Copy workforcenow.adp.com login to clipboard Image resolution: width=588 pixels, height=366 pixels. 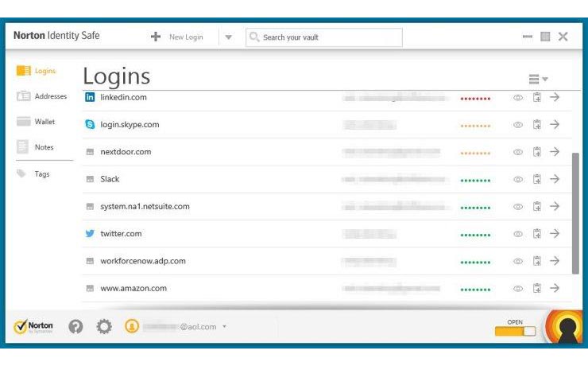[537, 261]
